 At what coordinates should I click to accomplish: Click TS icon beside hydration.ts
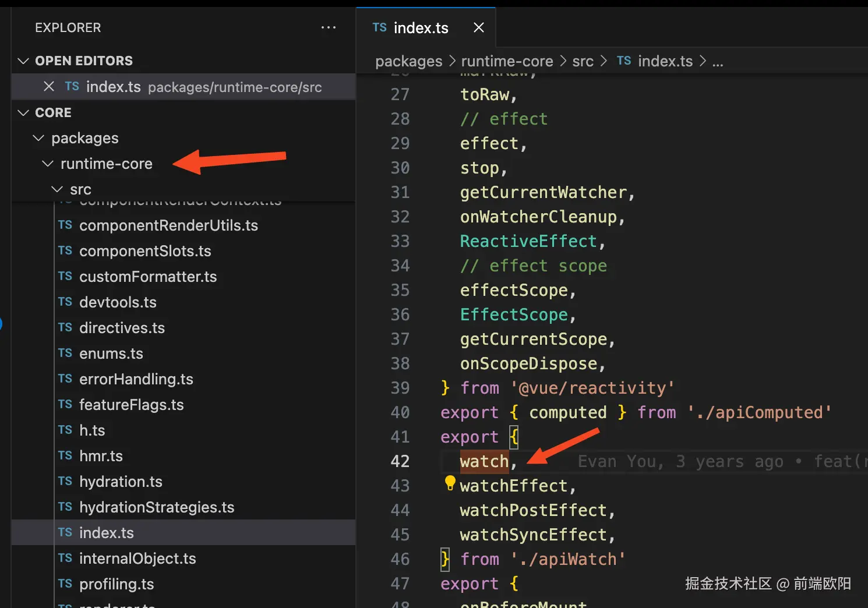[x=65, y=481]
